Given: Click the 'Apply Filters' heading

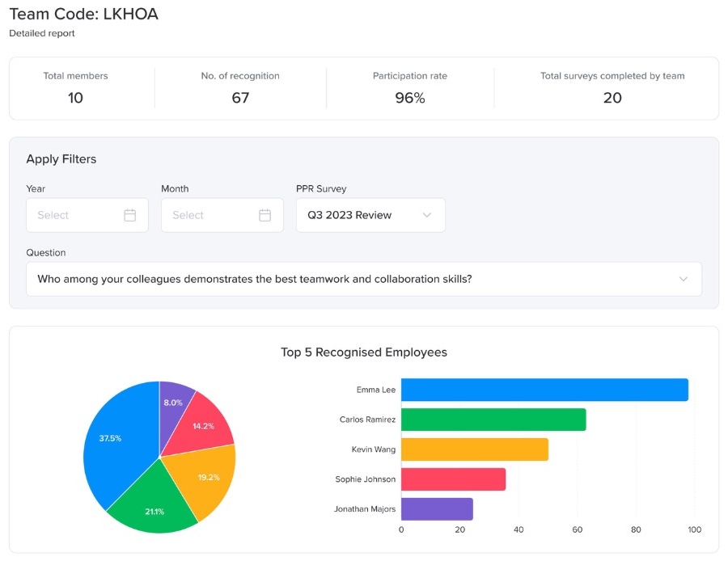Looking at the screenshot, I should (x=61, y=159).
